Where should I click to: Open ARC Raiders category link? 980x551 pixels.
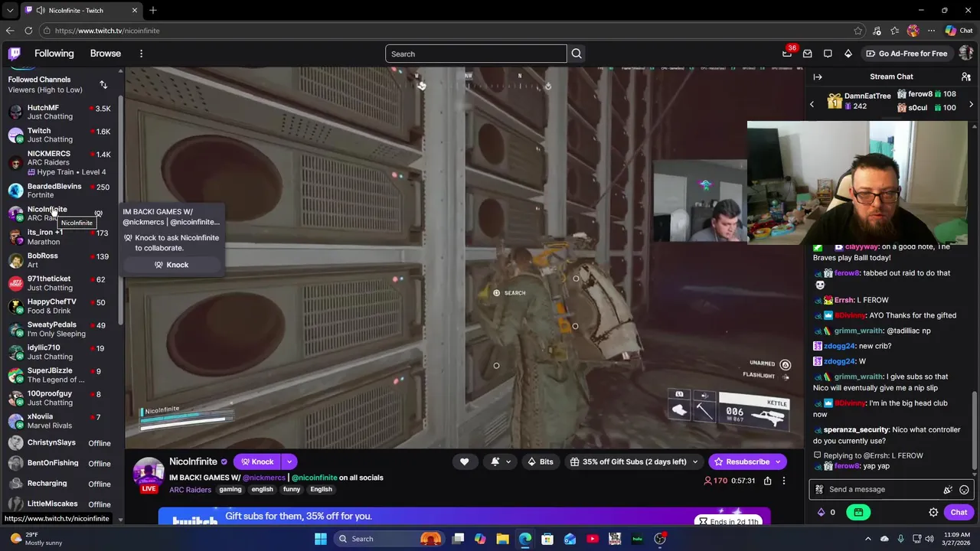[190, 490]
